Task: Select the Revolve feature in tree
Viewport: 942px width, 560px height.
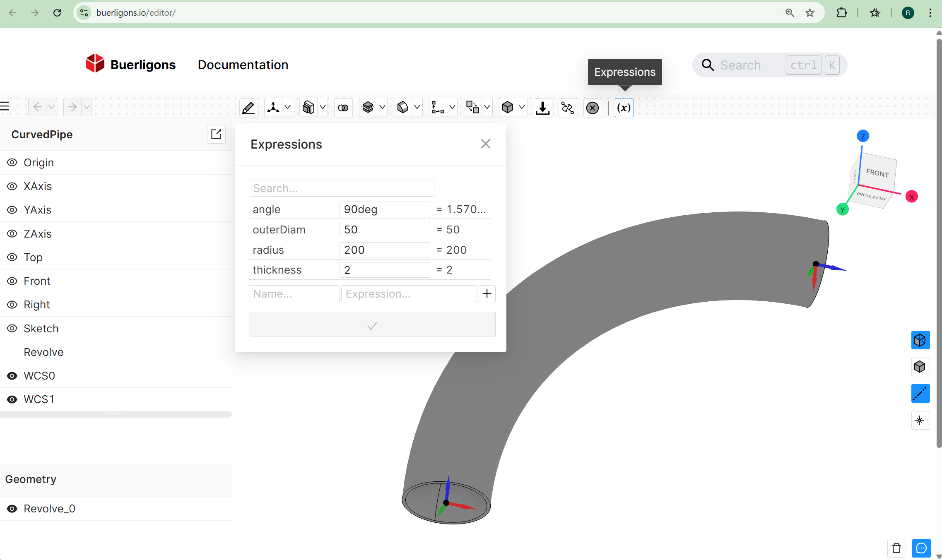Action: (43, 352)
